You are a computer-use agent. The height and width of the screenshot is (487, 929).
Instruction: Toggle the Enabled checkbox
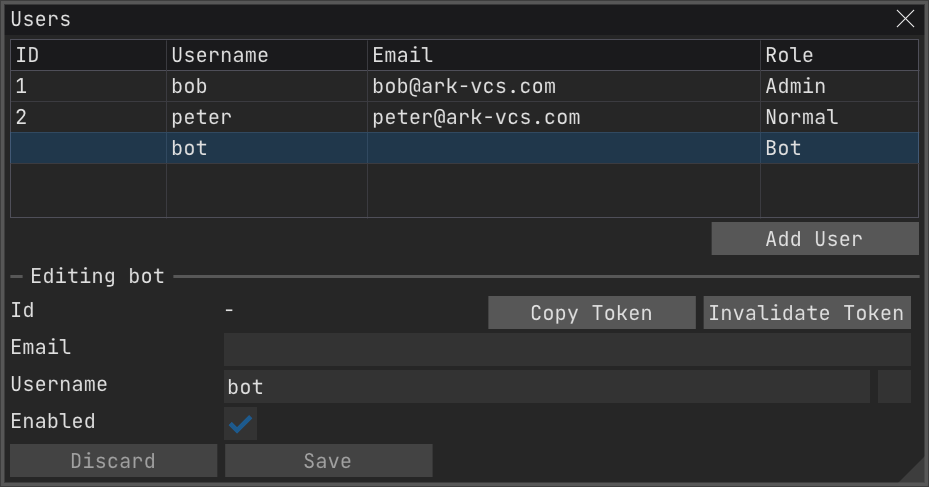coord(240,423)
